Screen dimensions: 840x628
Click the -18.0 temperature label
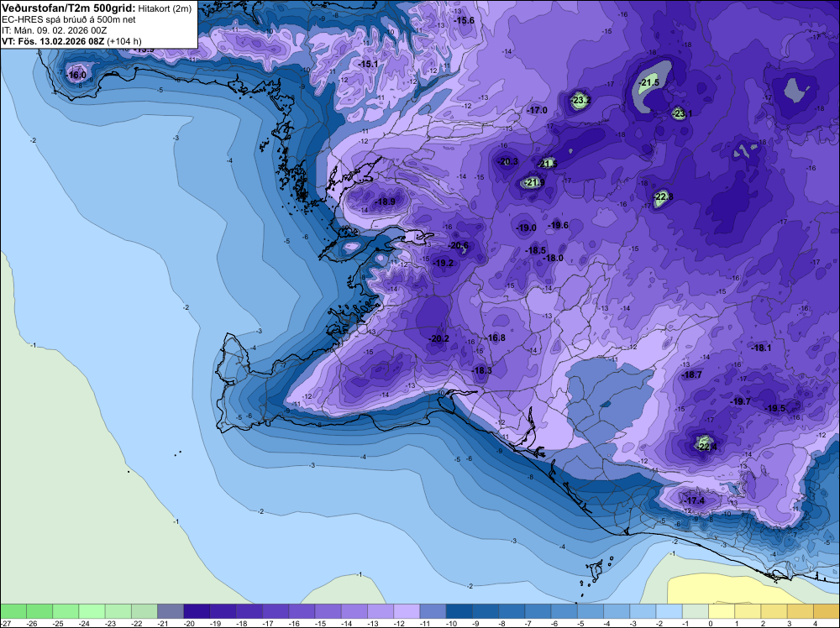tap(554, 258)
